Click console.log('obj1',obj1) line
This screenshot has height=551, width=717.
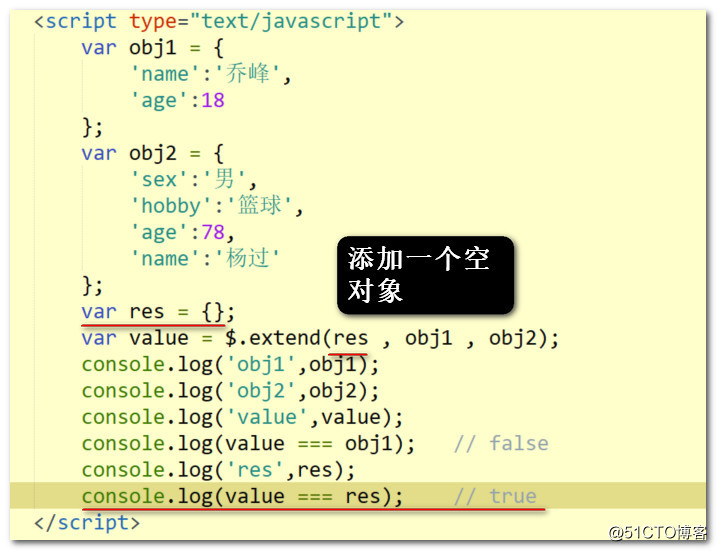click(230, 364)
